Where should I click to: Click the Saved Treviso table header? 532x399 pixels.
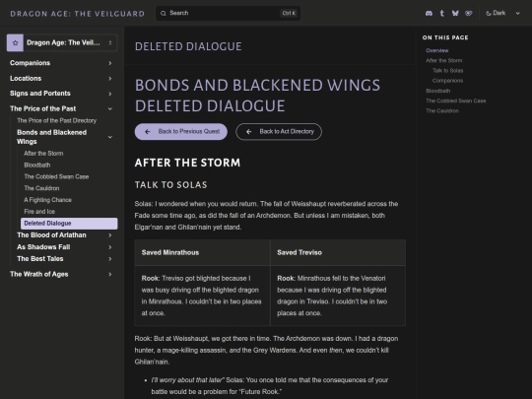point(299,252)
